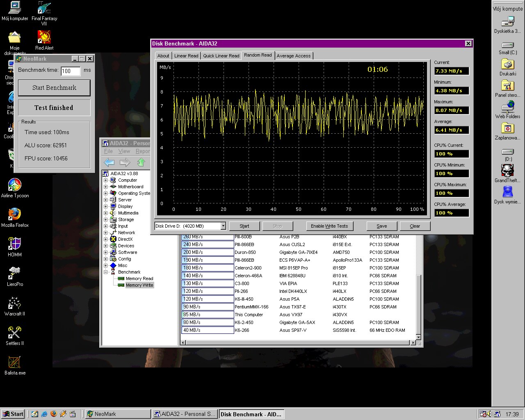Image resolution: width=525 pixels, height=420 pixels.
Task: Click AIDA32 green up arrow icon
Action: pos(141,162)
